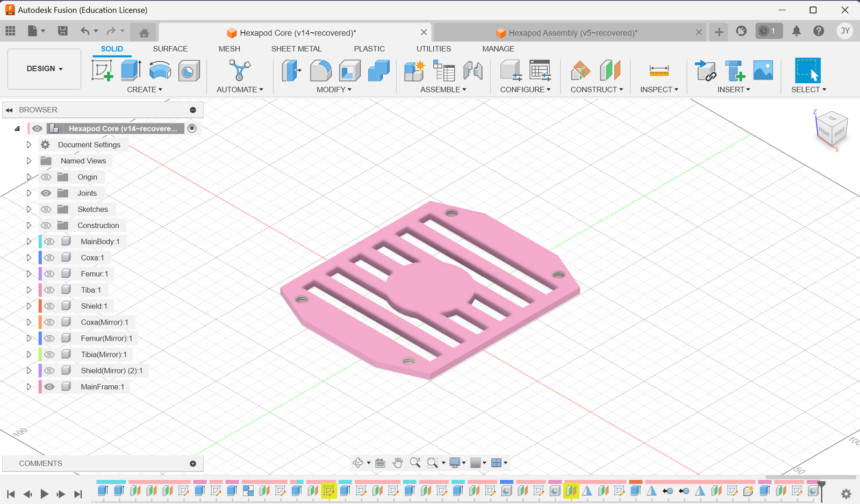This screenshot has height=504, width=860.
Task: Hide the MainFrame:1 component
Action: [49, 386]
